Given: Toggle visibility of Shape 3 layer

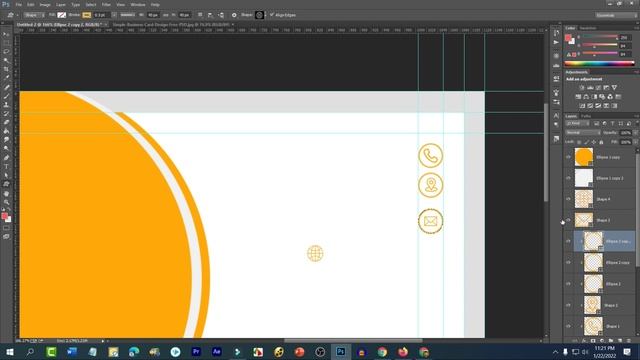Looking at the screenshot, I should click(x=568, y=220).
